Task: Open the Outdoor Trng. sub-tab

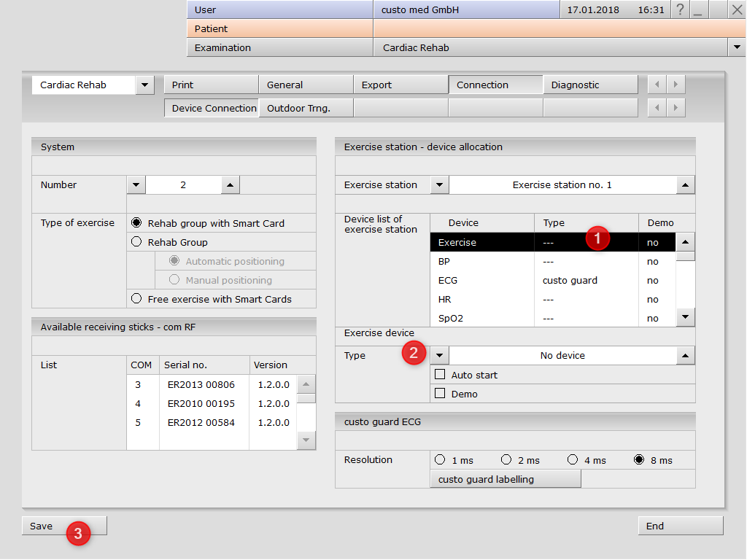Action: [306, 108]
